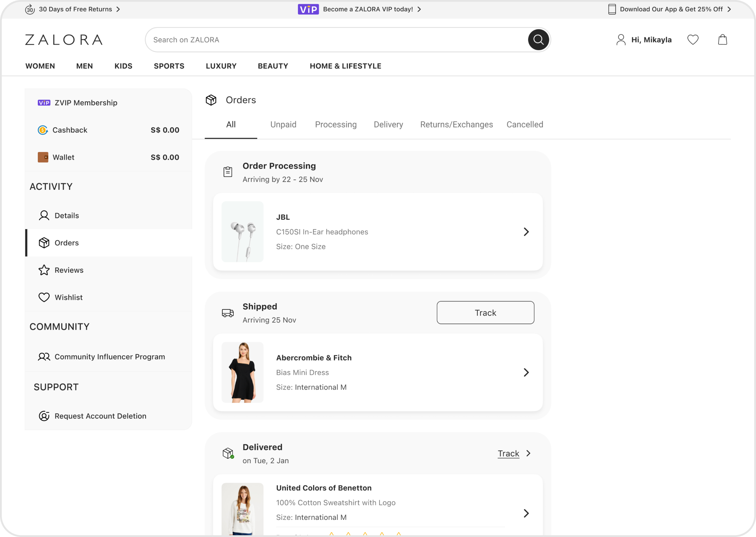Click the Track link for delivered order
This screenshot has height=537, width=756.
(x=508, y=453)
